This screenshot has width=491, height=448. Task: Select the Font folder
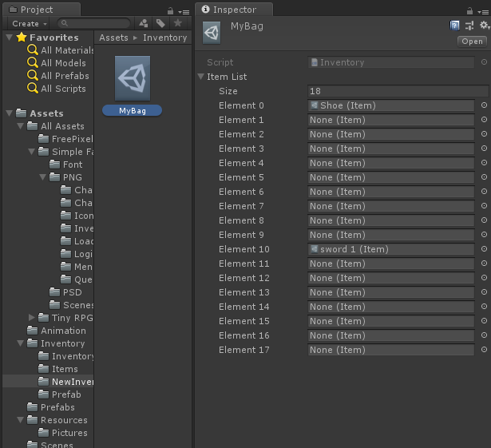coord(66,165)
